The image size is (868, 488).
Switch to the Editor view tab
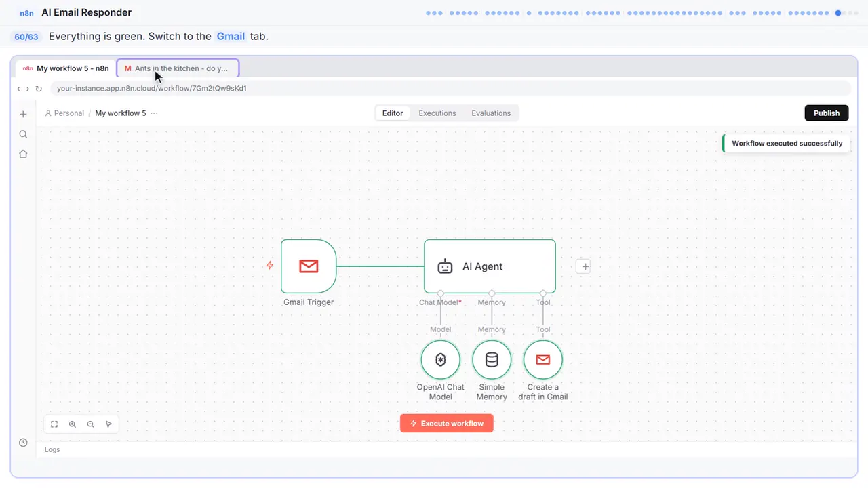pyautogui.click(x=393, y=113)
